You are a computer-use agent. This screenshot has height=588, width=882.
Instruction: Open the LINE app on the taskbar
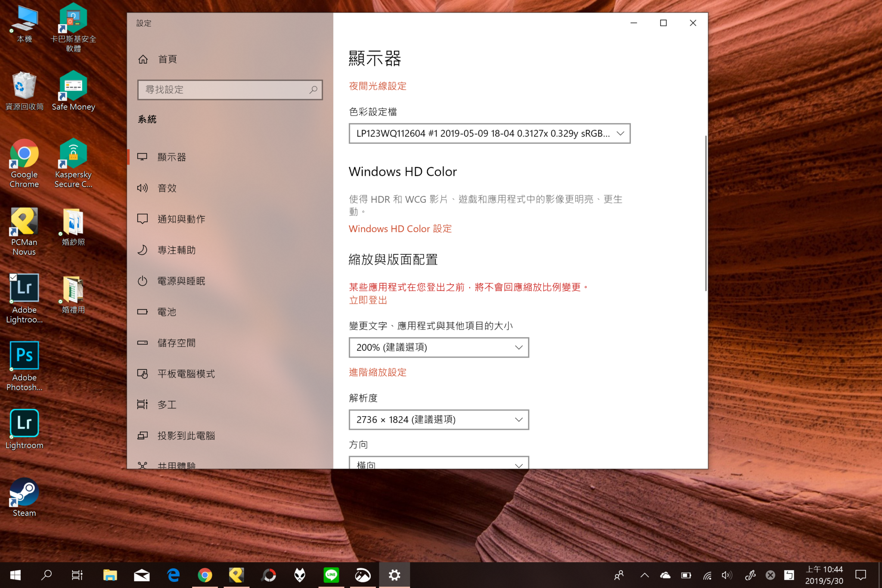click(x=331, y=575)
